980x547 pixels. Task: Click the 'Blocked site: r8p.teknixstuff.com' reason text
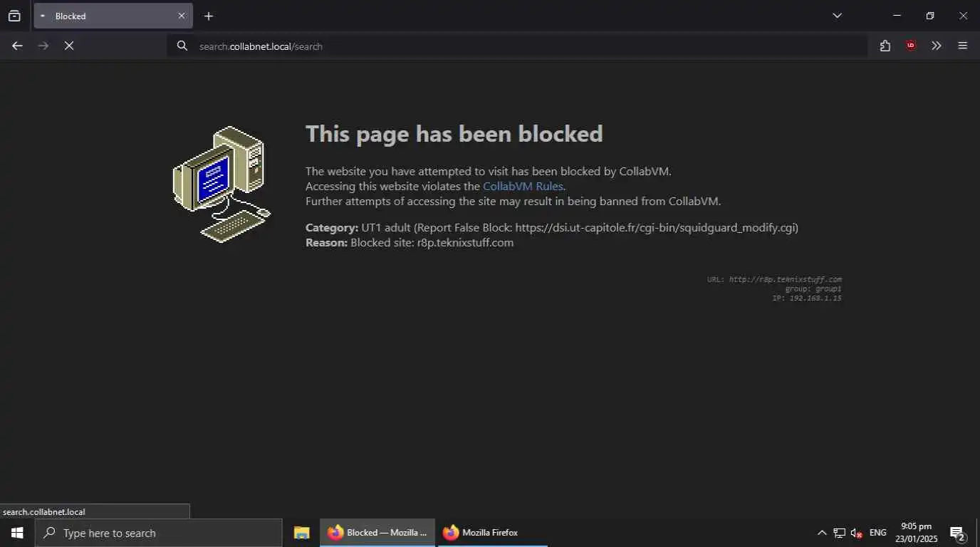pos(432,242)
